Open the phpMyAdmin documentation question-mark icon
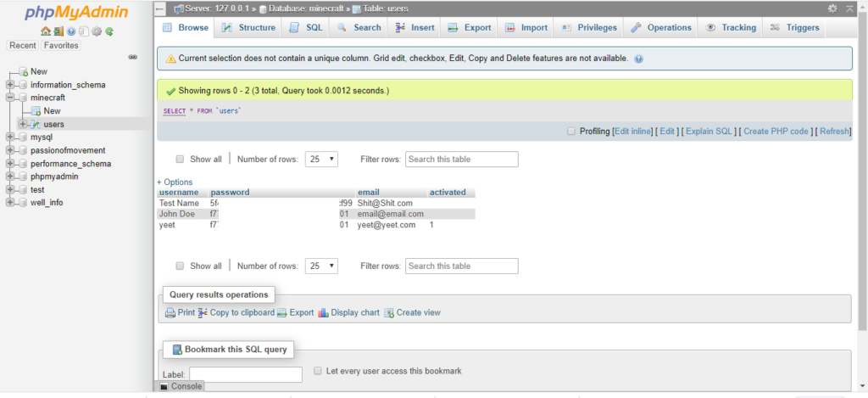The image size is (868, 398). point(71,31)
